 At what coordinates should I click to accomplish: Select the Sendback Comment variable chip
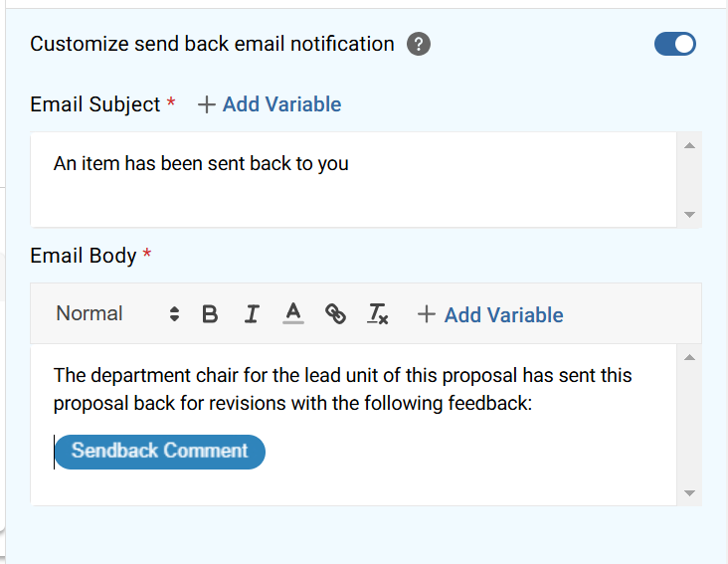click(160, 451)
